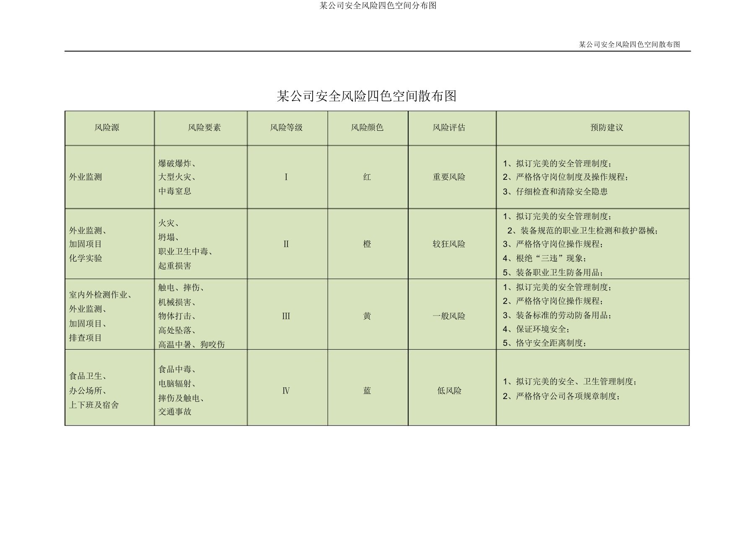Click the line 2、装备规范的职业卫生检测和救护器械；
This screenshot has width=756, height=534.
(583, 231)
